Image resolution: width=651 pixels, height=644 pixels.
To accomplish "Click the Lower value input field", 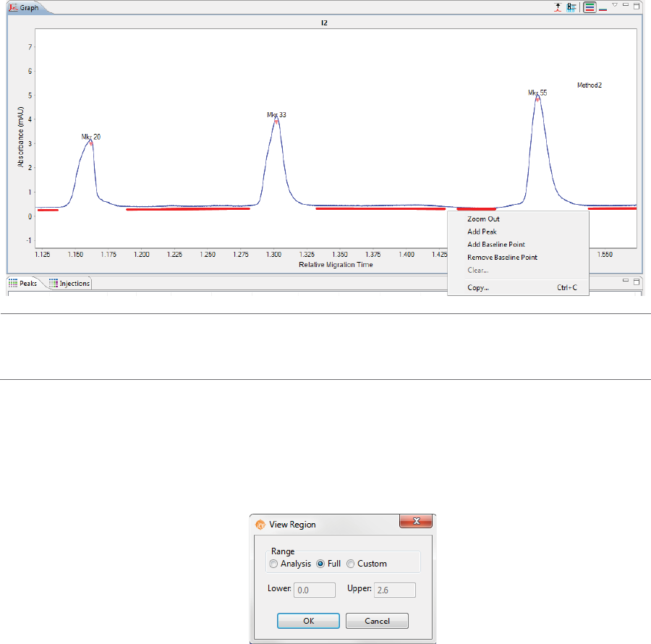I will click(x=315, y=590).
